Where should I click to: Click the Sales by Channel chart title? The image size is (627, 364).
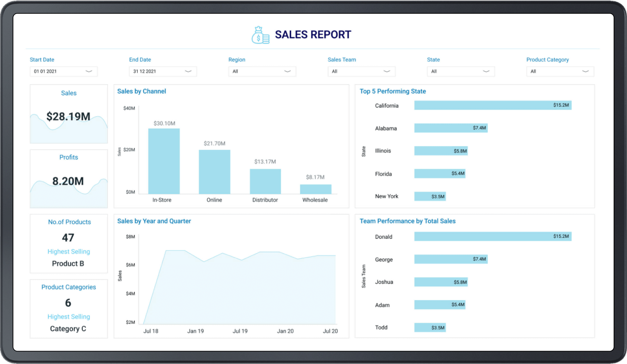pos(142,91)
